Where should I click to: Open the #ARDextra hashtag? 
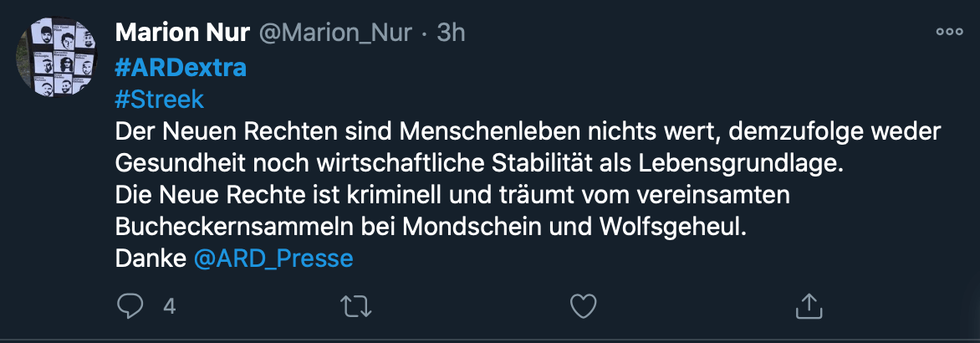pos(180,68)
